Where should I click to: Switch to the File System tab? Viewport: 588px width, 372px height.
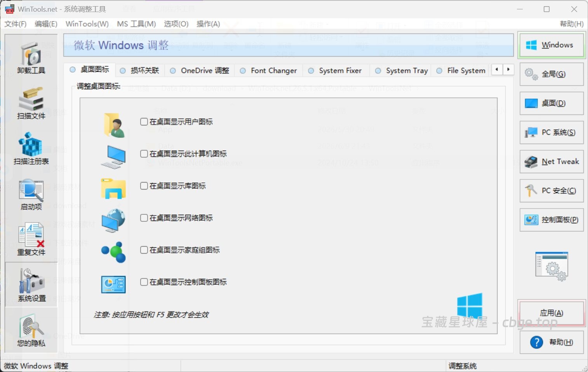pyautogui.click(x=461, y=71)
